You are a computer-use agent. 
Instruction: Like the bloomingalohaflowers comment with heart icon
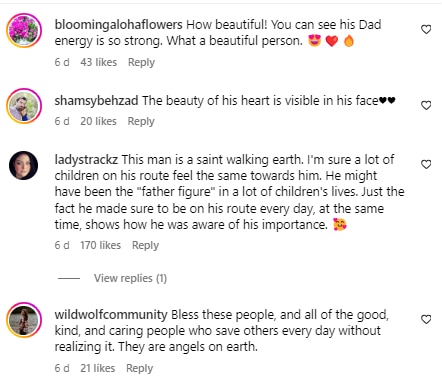coord(426,29)
